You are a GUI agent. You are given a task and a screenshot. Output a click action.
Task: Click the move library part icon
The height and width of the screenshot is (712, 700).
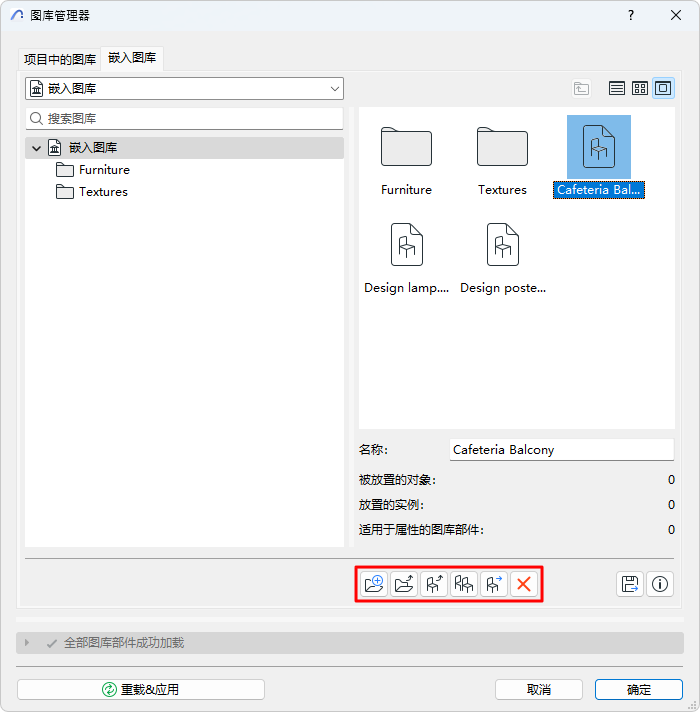(493, 584)
